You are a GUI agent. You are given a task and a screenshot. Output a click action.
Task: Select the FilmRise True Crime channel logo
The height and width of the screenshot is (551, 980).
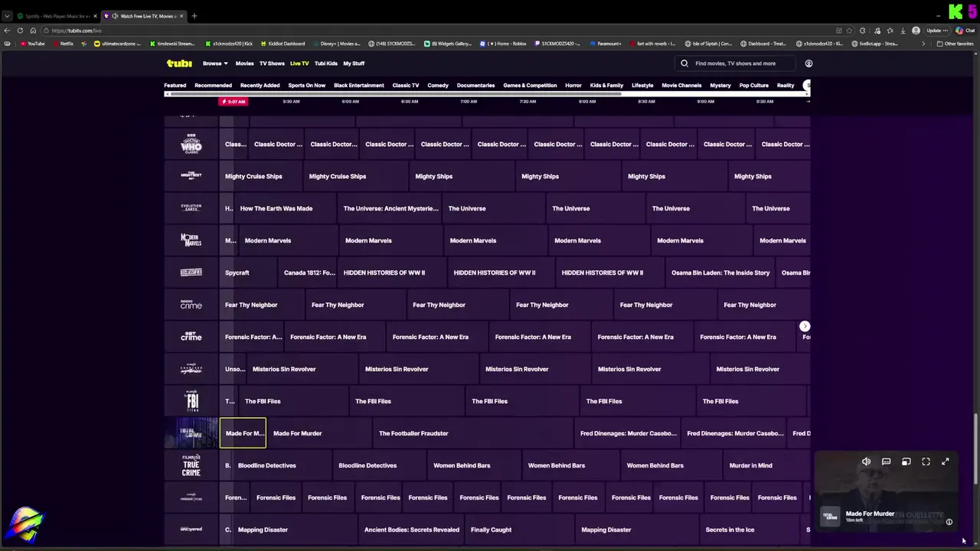coord(191,465)
